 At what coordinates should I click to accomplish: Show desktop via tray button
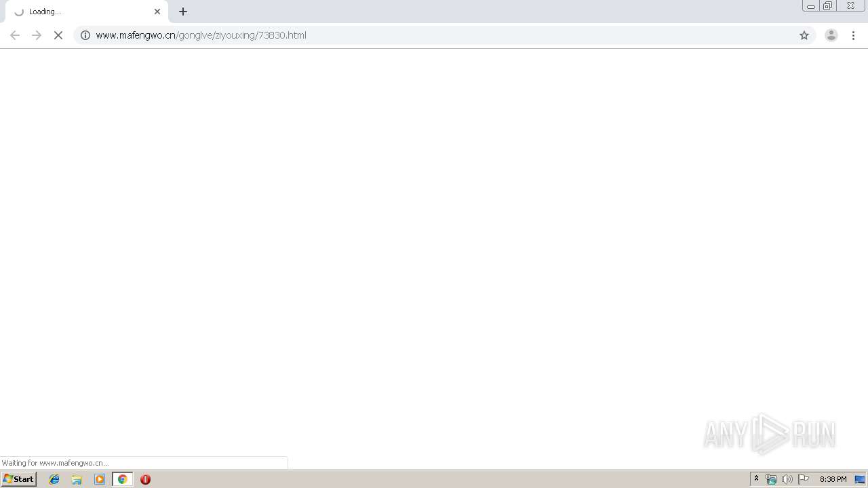coord(860,479)
